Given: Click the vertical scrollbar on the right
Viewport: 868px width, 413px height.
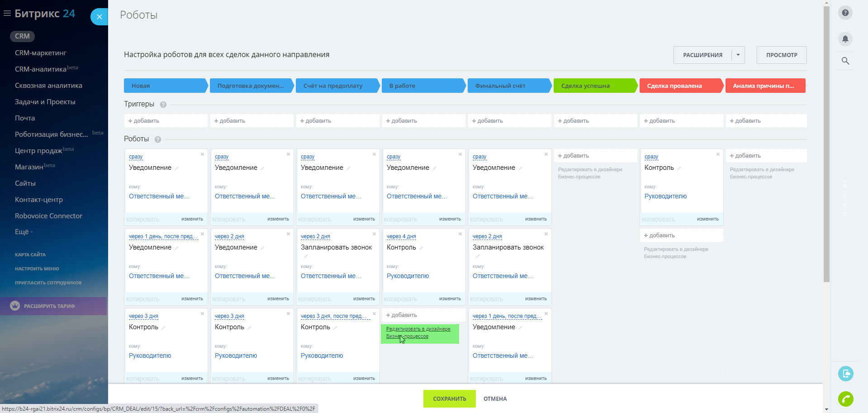Looking at the screenshot, I should tap(826, 144).
